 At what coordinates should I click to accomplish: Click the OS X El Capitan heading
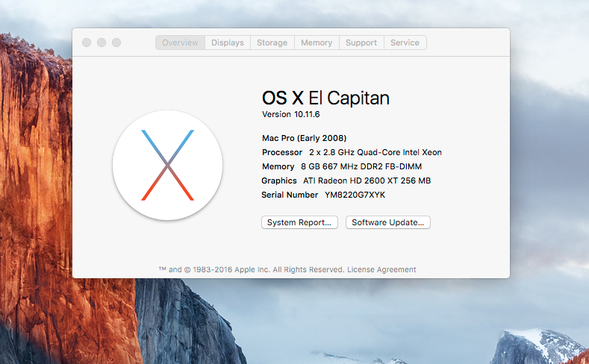325,98
